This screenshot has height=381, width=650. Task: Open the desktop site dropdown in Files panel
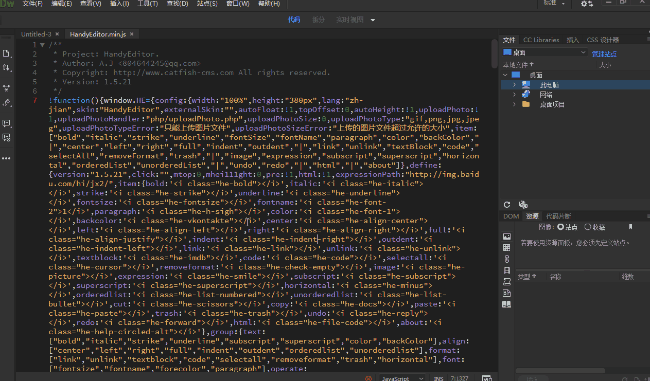click(544, 53)
